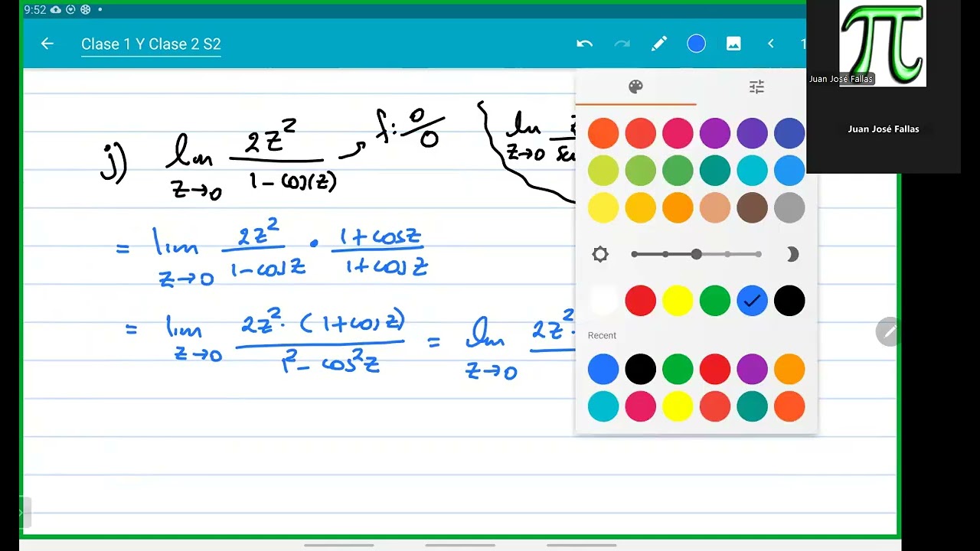Viewport: 980px width, 551px height.
Task: Pick the deep violet swatch in the top row
Action: 752,133
